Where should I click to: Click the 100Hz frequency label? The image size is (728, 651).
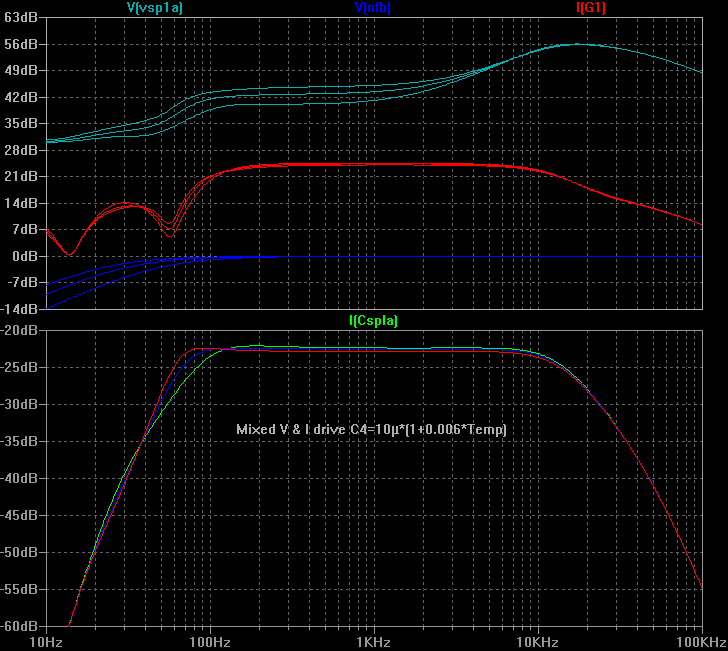[x=210, y=643]
